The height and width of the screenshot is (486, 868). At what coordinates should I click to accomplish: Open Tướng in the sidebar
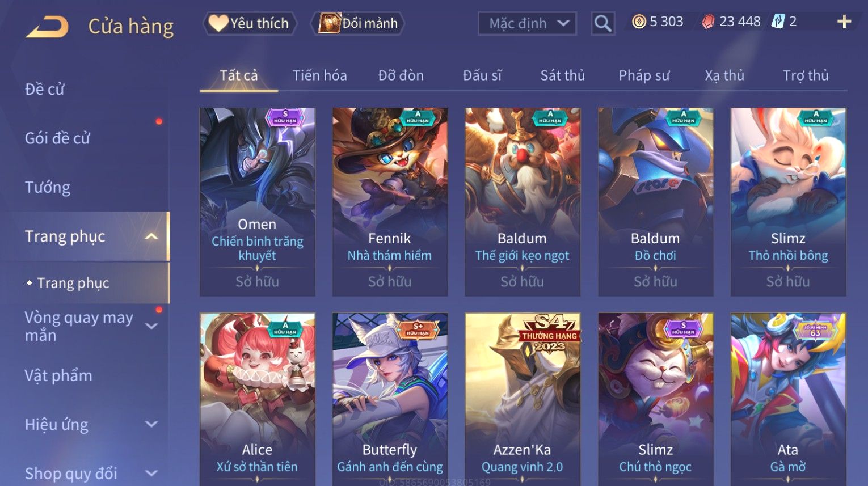coord(48,187)
